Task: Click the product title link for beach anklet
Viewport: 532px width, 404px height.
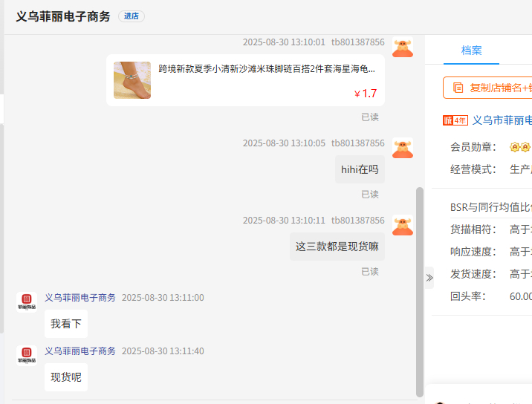Action: (267, 69)
